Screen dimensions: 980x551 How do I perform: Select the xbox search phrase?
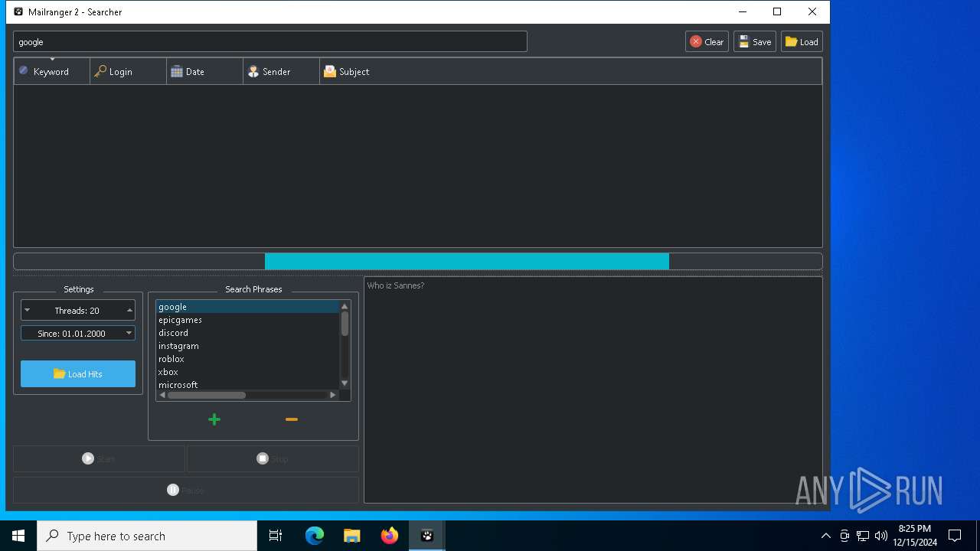click(247, 372)
